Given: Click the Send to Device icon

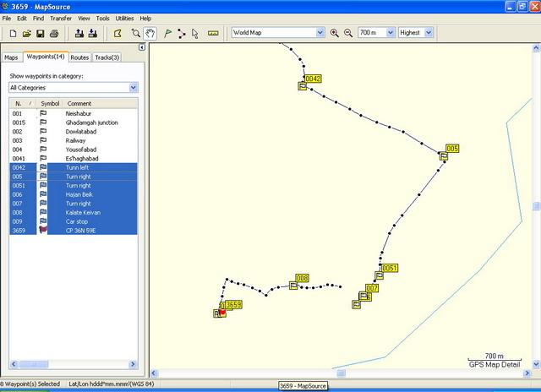Looking at the screenshot, I should click(79, 34).
